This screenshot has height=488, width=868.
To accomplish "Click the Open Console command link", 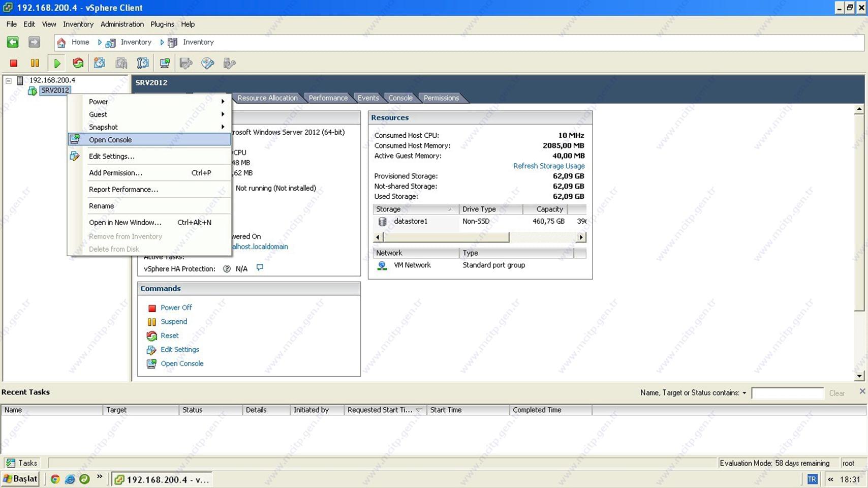I will point(182,363).
